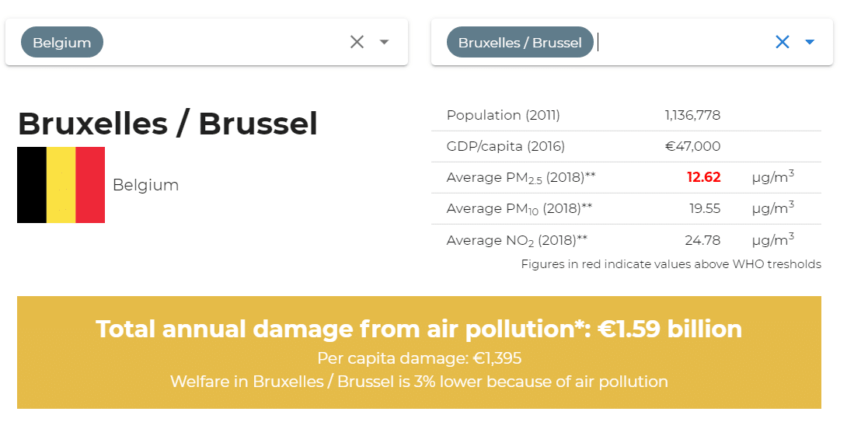This screenshot has height=422, width=868.
Task: Click the red 12.62 PM2.5 value
Action: 703,177
